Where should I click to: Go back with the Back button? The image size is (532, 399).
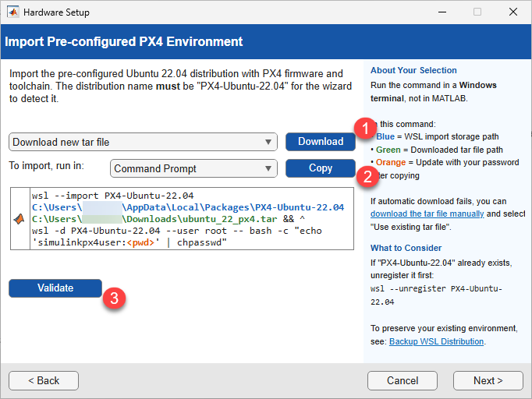coord(44,381)
